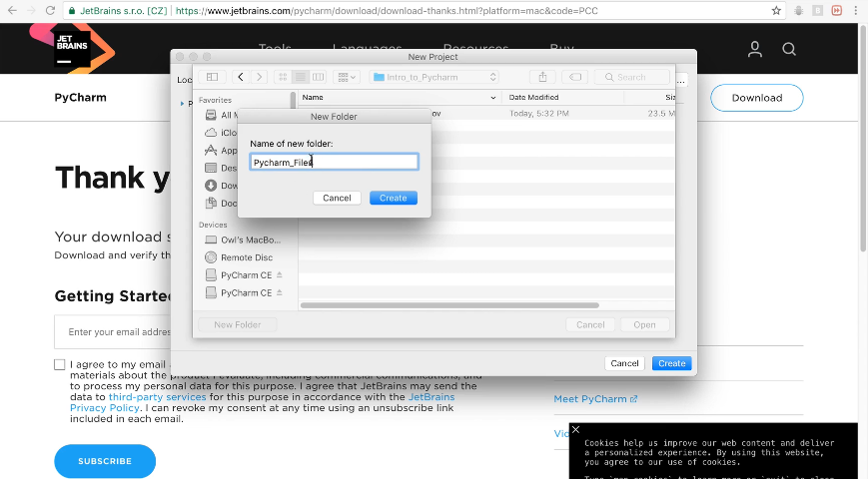Click the browser back arrow
Screen dimensions: 868x479
pyautogui.click(x=12, y=11)
